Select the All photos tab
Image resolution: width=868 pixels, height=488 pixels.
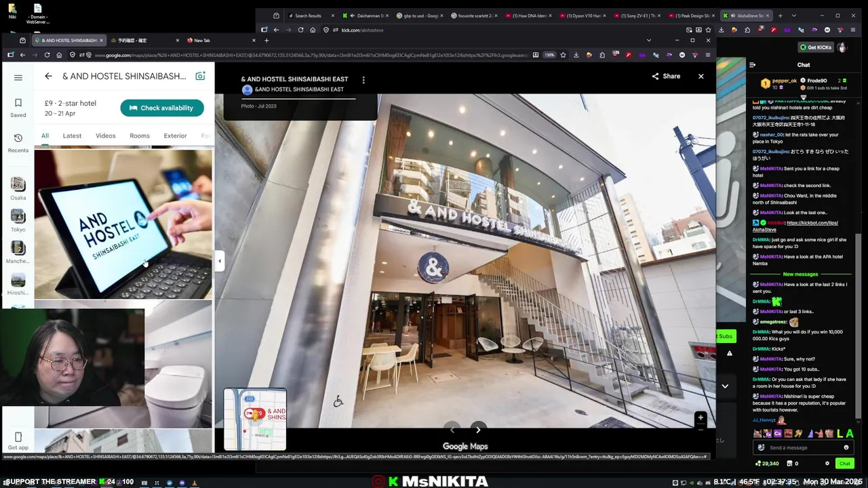coord(45,136)
